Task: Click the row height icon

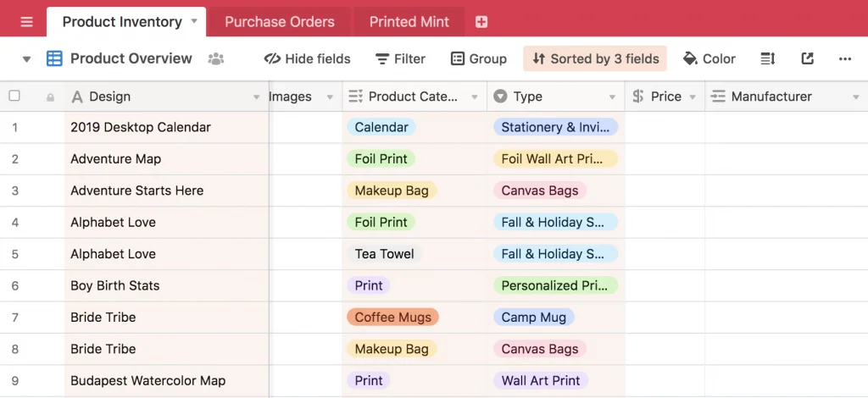Action: [767, 58]
